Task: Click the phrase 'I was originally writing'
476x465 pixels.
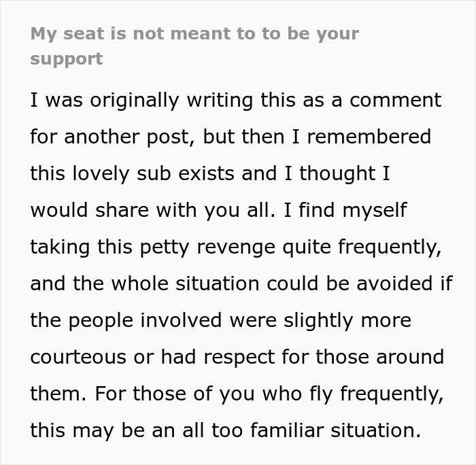Action: [105, 101]
